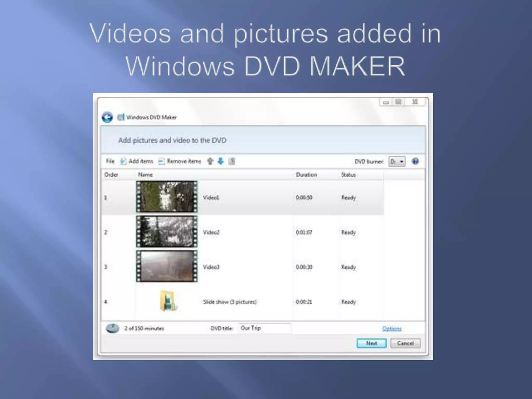Focus the DVD title field containing Our Trip
Viewport: 532px width, 399px height.
click(264, 328)
